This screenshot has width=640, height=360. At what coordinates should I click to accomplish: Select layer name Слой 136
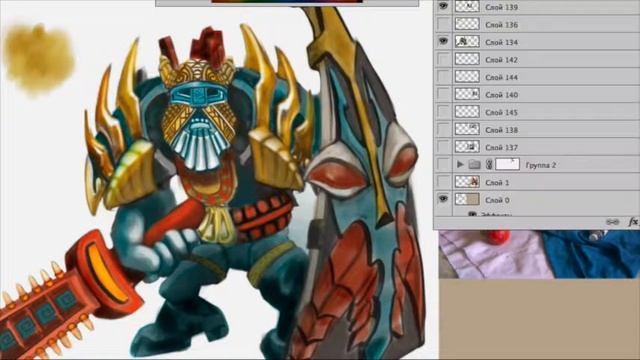coord(501,25)
